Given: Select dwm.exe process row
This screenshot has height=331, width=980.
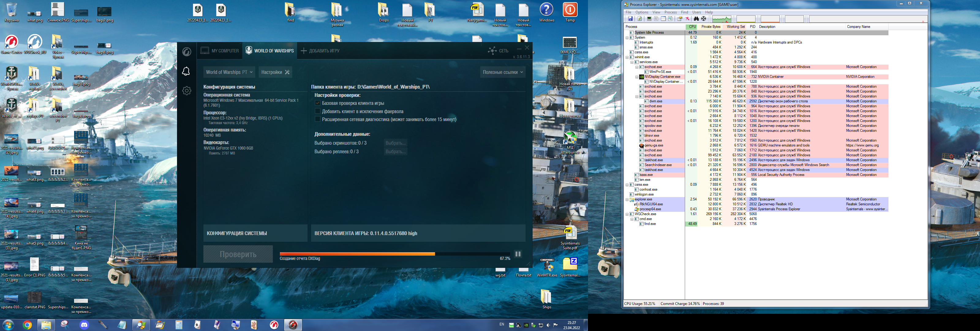Looking at the screenshot, I should [x=756, y=101].
